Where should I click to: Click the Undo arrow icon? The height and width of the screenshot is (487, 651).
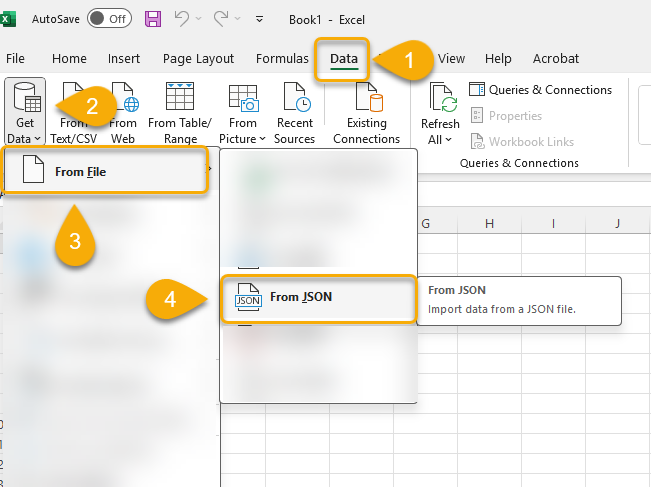click(x=183, y=19)
